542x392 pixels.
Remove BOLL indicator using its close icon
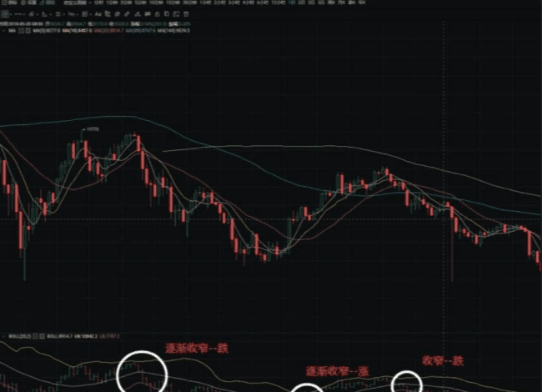(x=42, y=336)
